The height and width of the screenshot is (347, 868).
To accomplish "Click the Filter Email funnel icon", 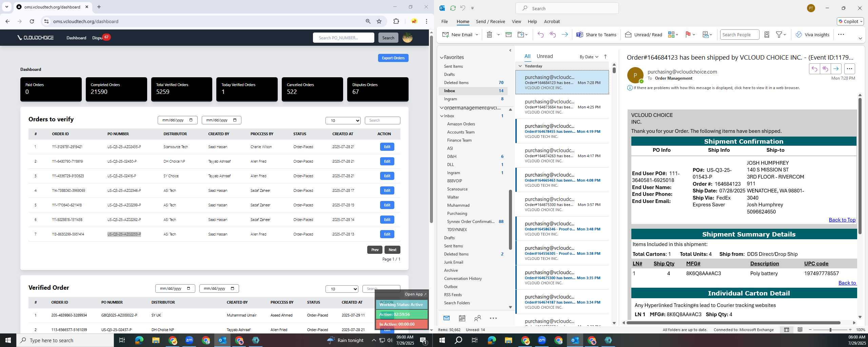I will pos(779,35).
